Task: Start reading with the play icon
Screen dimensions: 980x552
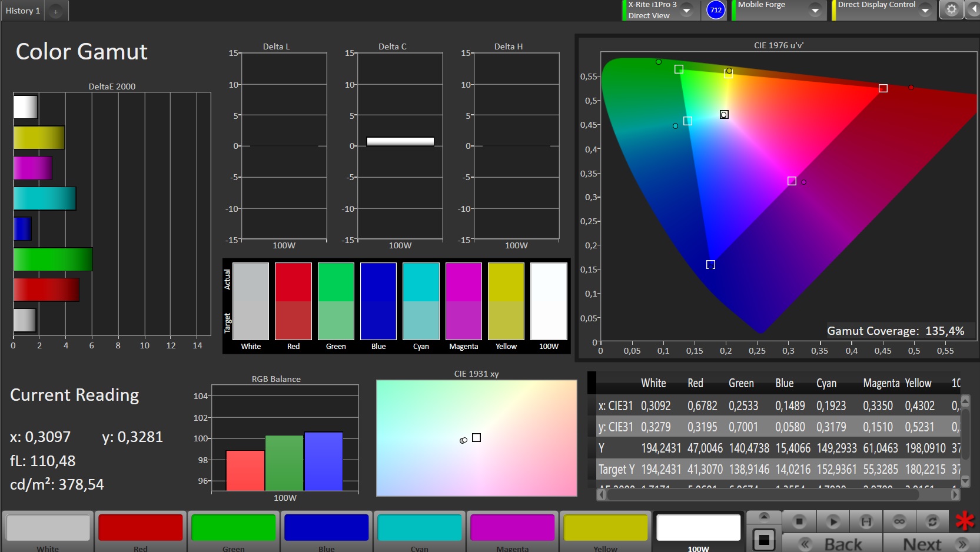Action: (832, 521)
